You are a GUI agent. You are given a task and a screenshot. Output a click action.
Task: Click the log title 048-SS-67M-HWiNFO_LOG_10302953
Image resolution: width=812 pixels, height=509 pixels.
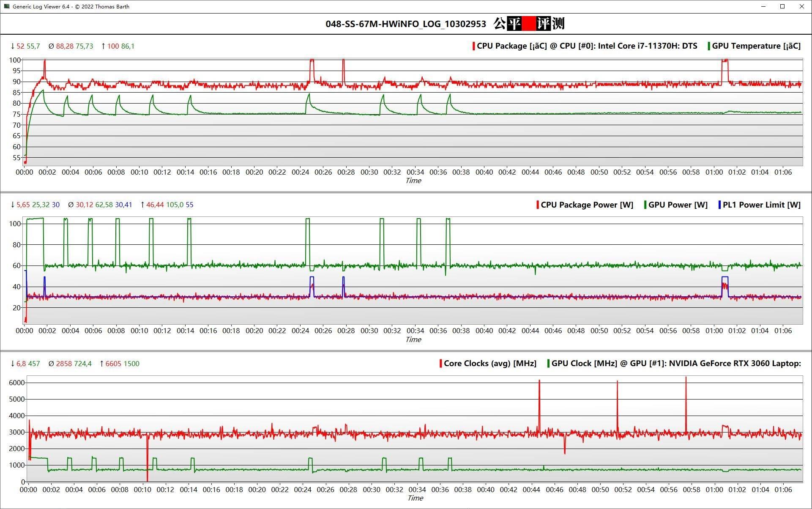pos(405,24)
